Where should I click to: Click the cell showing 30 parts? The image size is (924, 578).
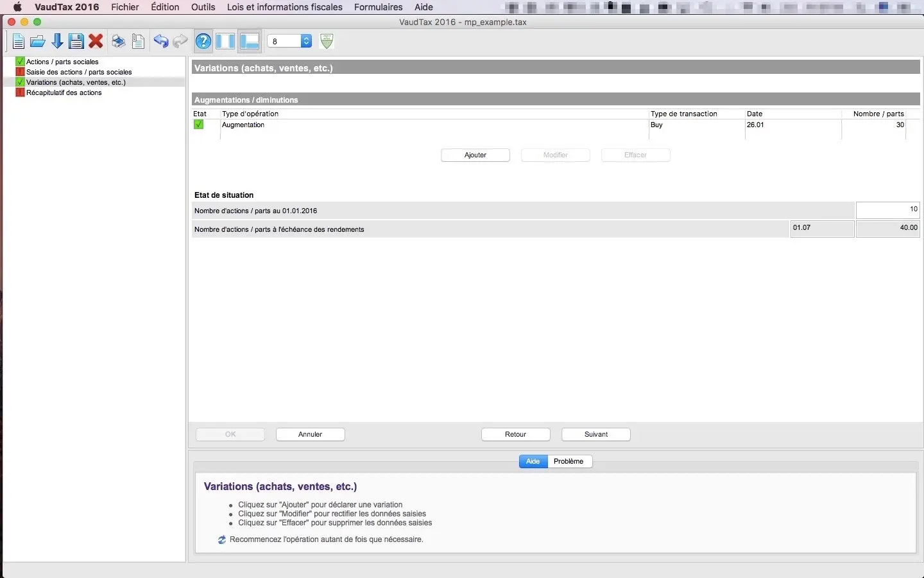874,125
